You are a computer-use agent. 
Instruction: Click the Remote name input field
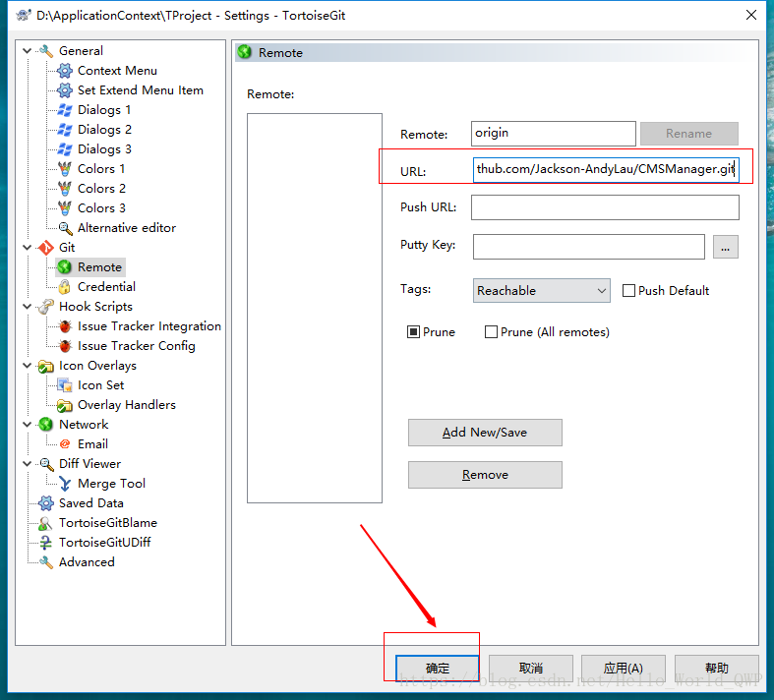(554, 134)
